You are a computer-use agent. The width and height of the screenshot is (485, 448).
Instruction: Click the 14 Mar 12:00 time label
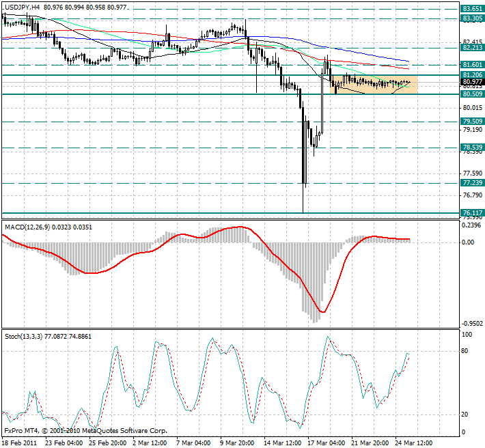[x=283, y=443]
